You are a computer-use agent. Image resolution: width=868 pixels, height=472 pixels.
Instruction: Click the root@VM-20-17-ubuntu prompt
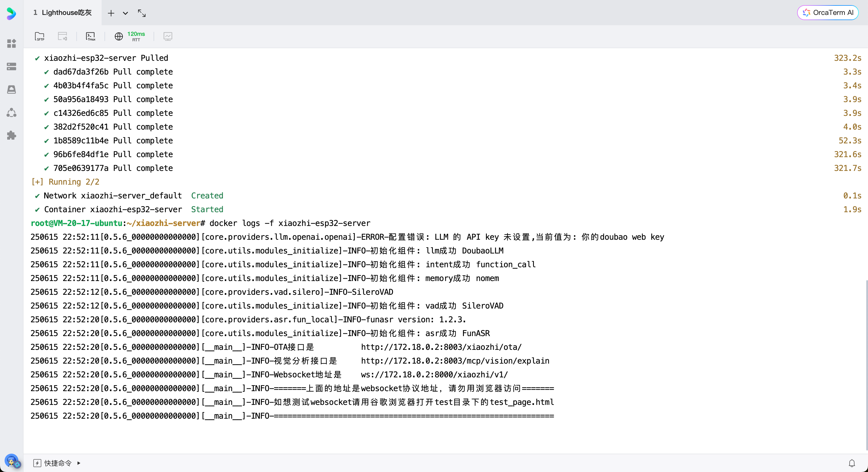click(76, 223)
